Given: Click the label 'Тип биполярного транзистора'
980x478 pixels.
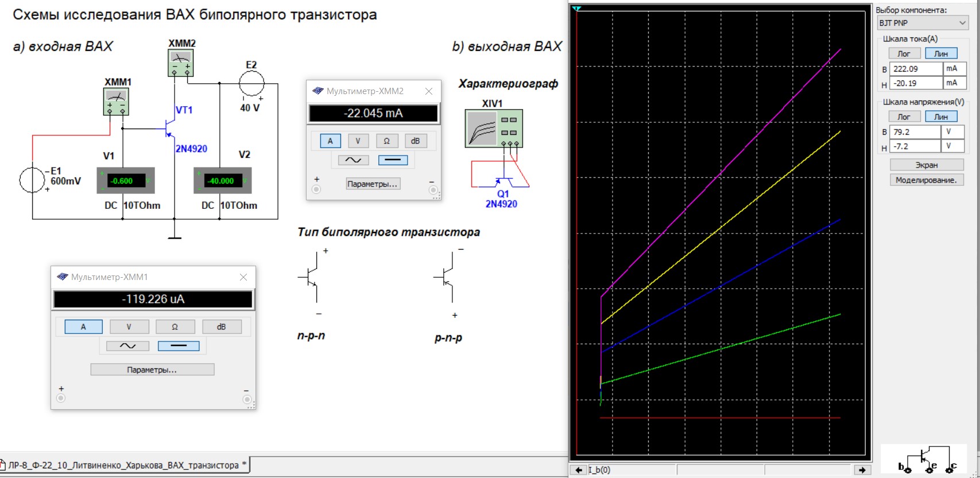Looking at the screenshot, I should tap(389, 232).
